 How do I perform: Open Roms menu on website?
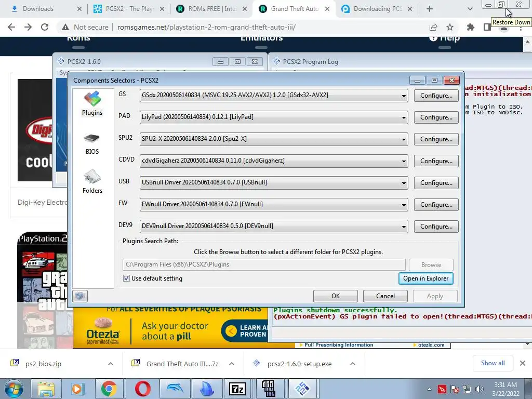coord(78,38)
